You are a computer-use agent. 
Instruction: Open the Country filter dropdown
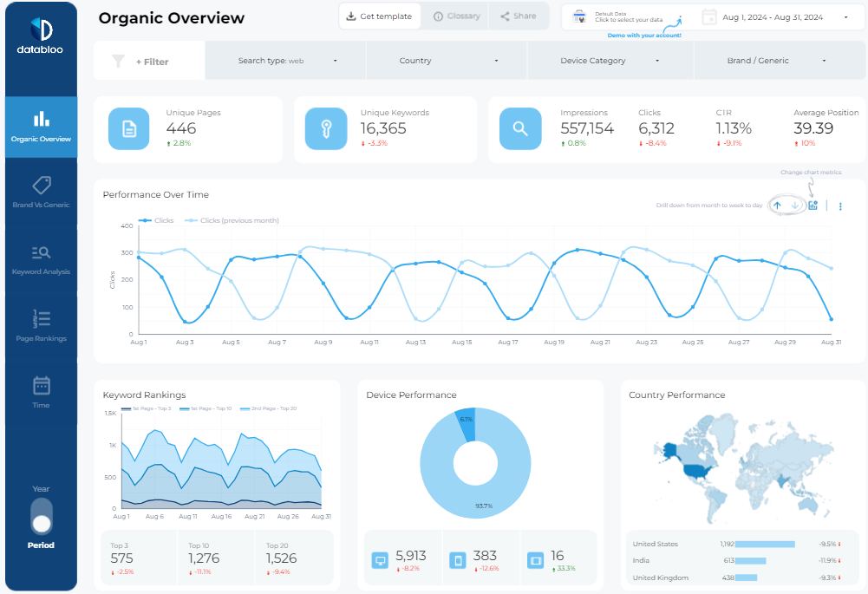click(x=446, y=60)
